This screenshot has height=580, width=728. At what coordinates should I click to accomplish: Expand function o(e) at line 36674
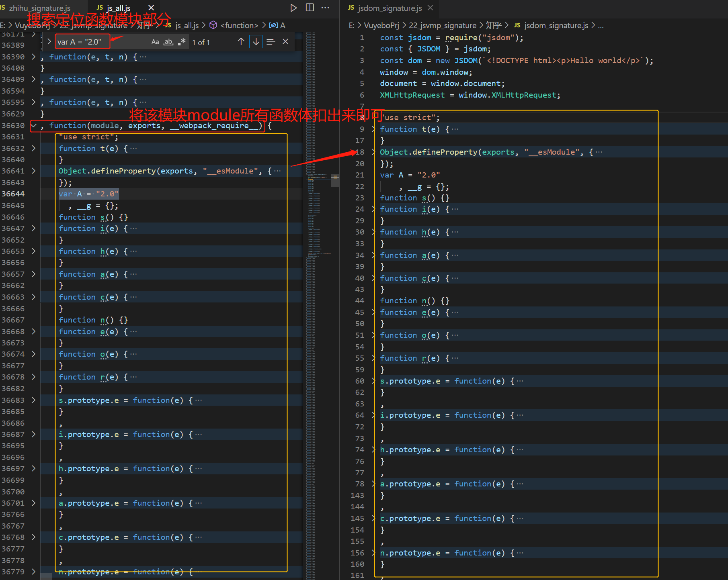click(34, 354)
